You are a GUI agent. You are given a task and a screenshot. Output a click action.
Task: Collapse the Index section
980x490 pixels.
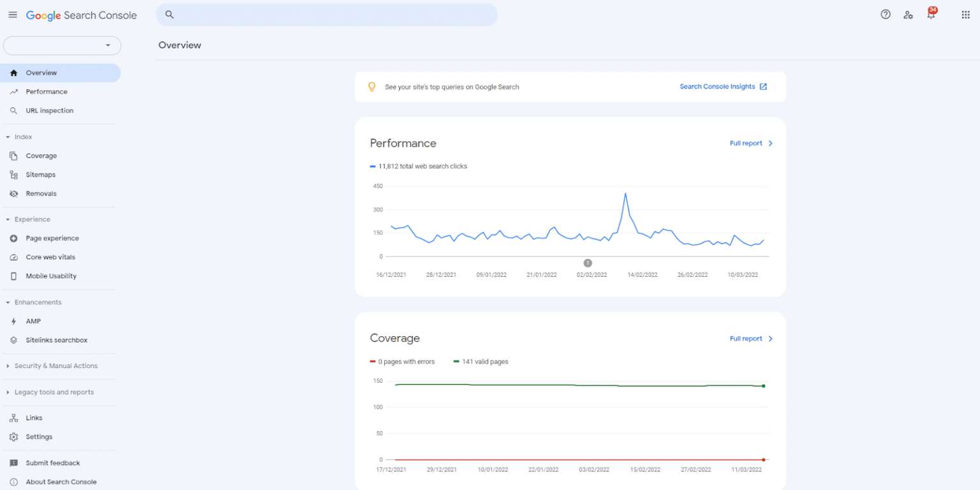(x=21, y=137)
